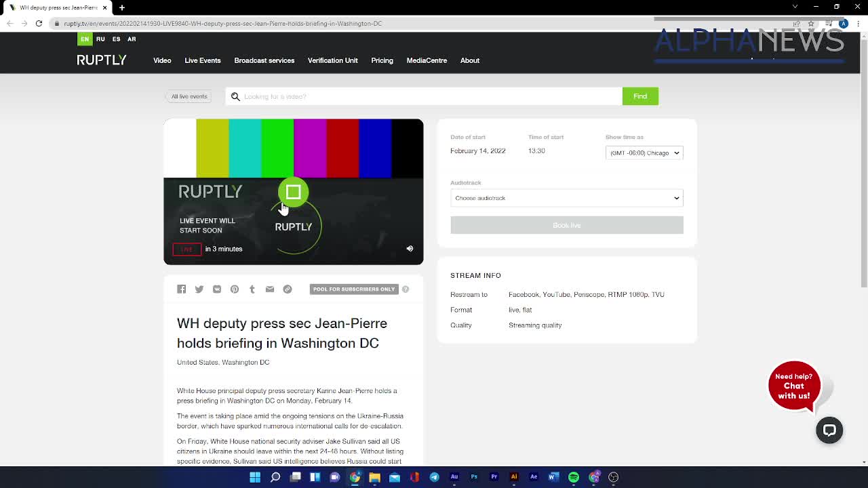
Task: Click the Pool for subscribers only badge
Action: pos(354,289)
